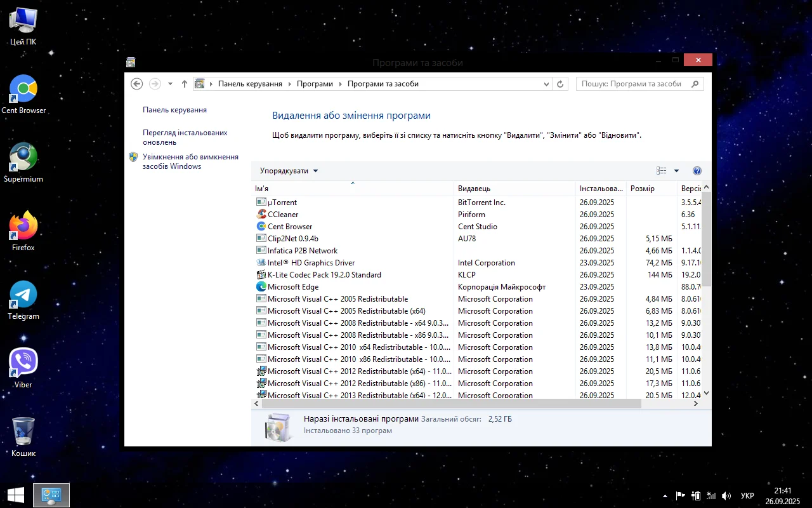
Task: Click the Firefox desktop icon
Action: (x=23, y=231)
